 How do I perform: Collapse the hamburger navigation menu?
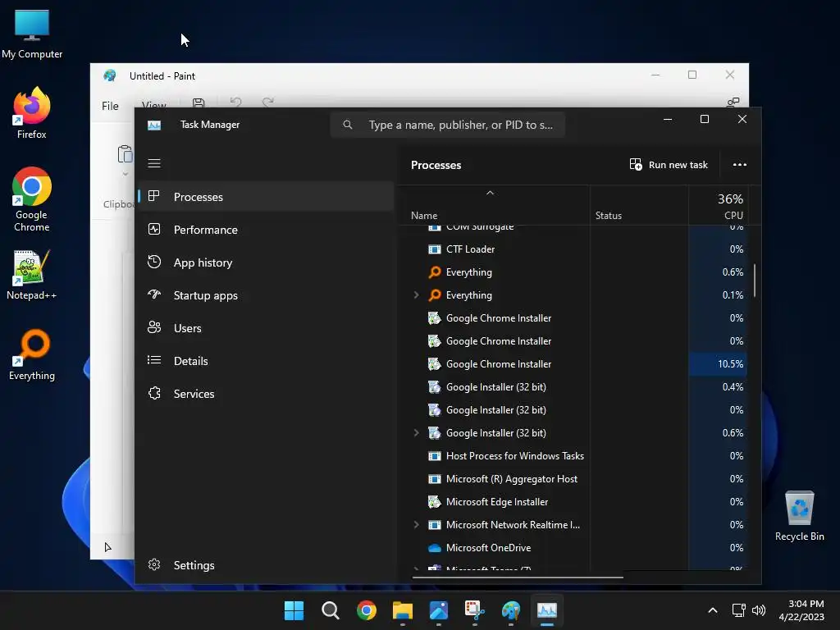pos(154,163)
